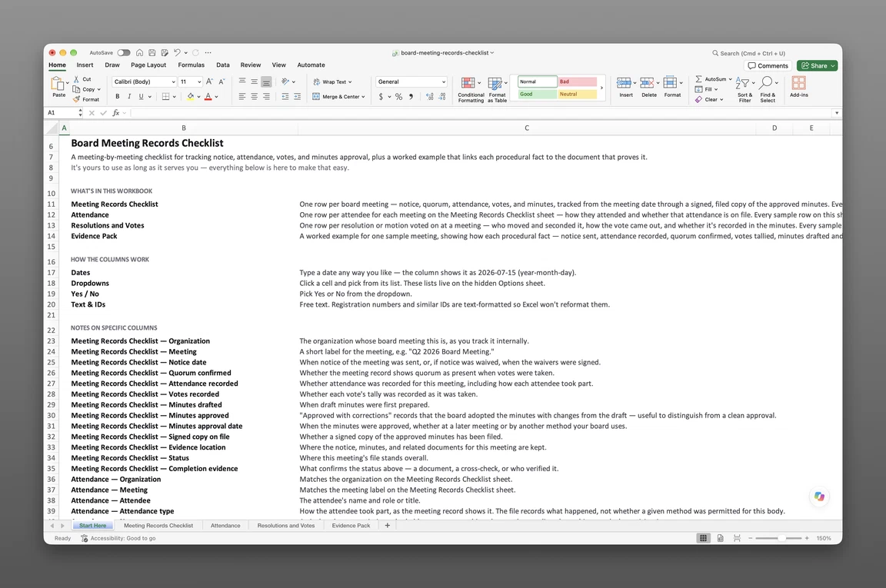The height and width of the screenshot is (588, 886).
Task: Open the Formulas ribbon tab
Action: [191, 65]
